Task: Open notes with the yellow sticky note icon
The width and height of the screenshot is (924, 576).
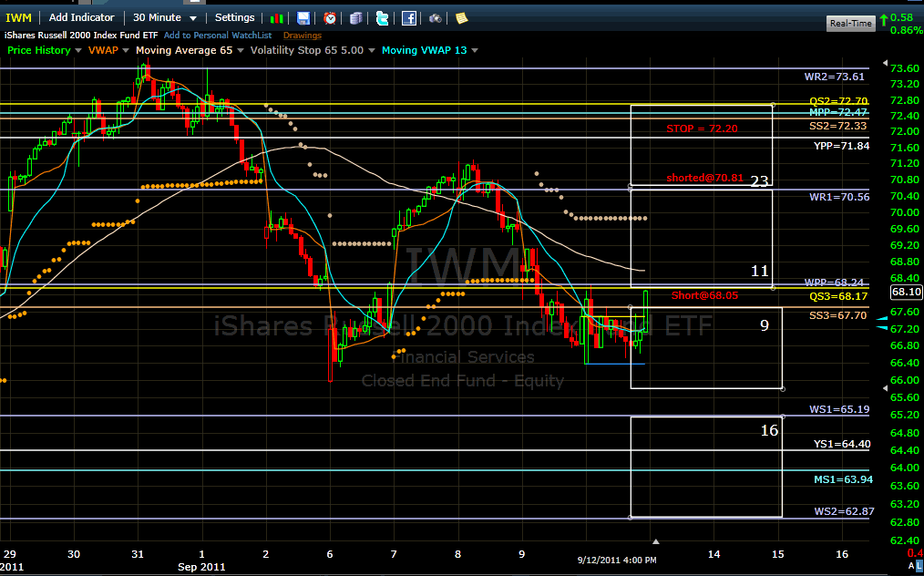Action: tap(461, 18)
